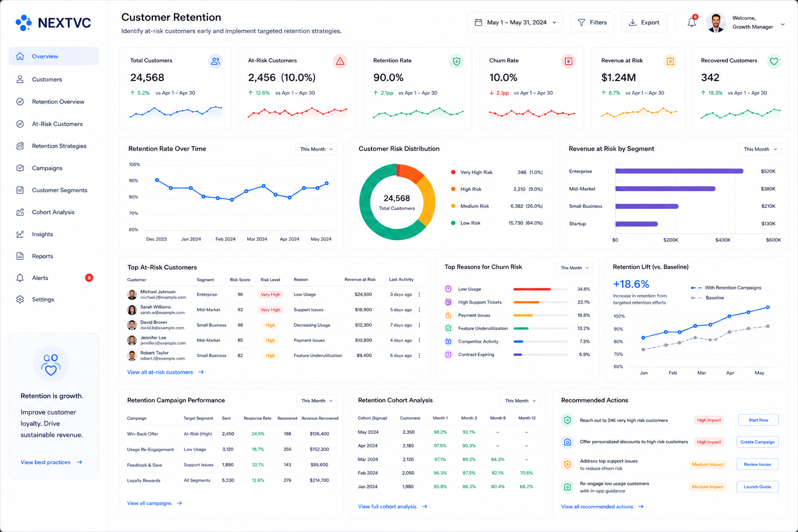Click the Review Issues button
Image resolution: width=798 pixels, height=532 pixels.
click(x=757, y=464)
